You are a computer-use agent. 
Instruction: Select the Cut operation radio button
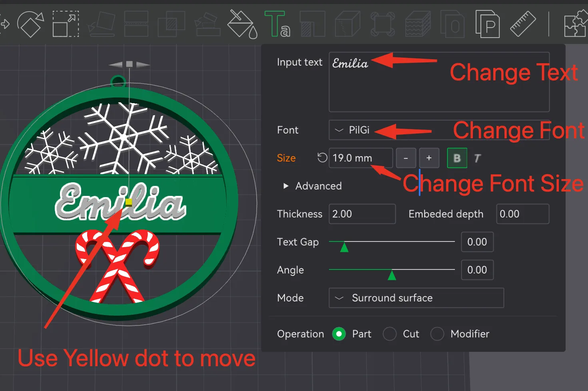tap(390, 334)
